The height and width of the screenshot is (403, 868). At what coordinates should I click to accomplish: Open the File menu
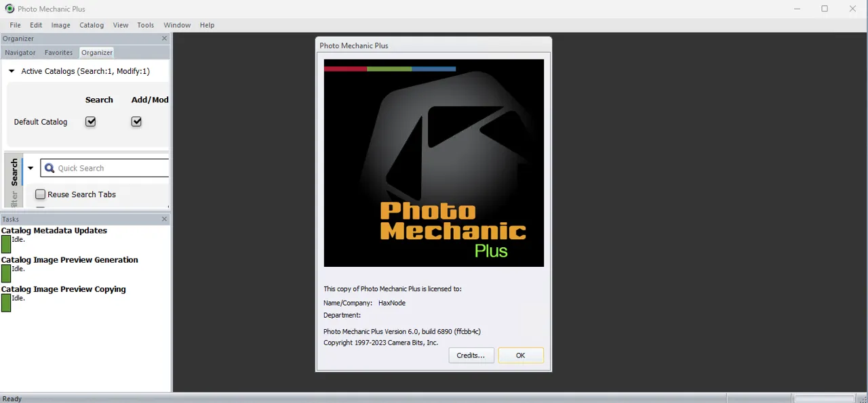(x=16, y=25)
